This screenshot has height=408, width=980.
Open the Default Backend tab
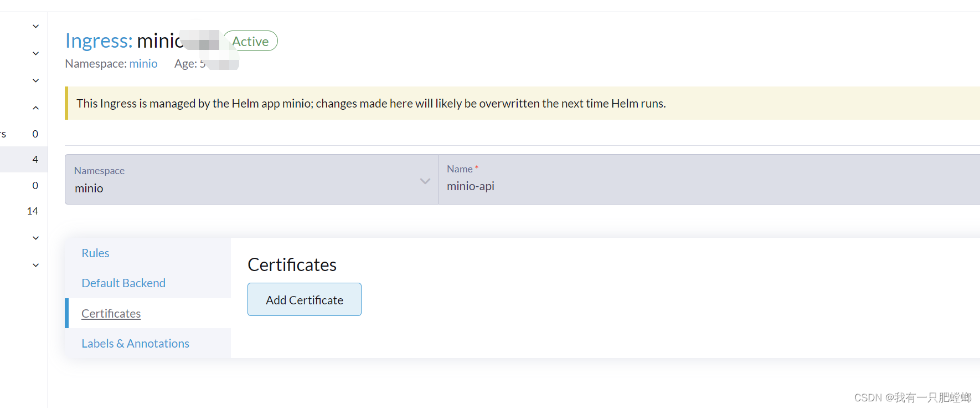(123, 283)
